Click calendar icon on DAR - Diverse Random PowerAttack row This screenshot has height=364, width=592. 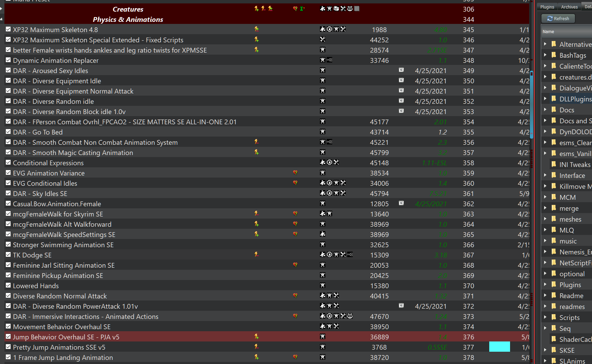point(401,306)
